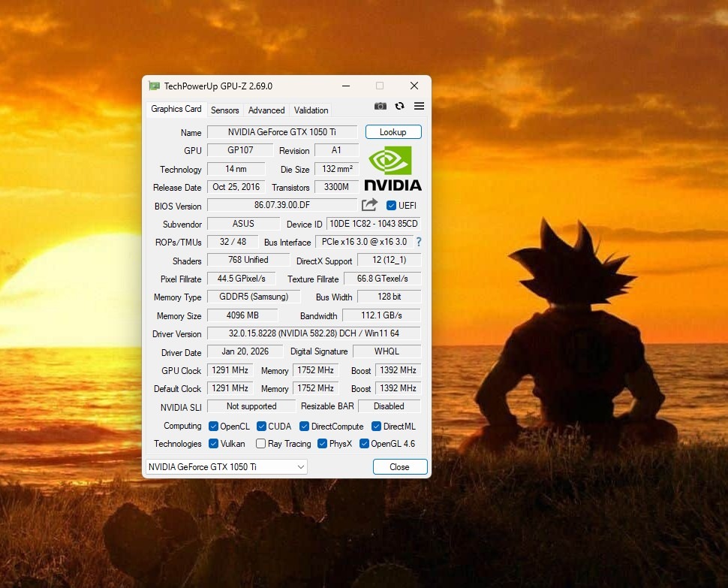Open the GPU selection dropdown
This screenshot has width=728, height=588.
point(227,467)
